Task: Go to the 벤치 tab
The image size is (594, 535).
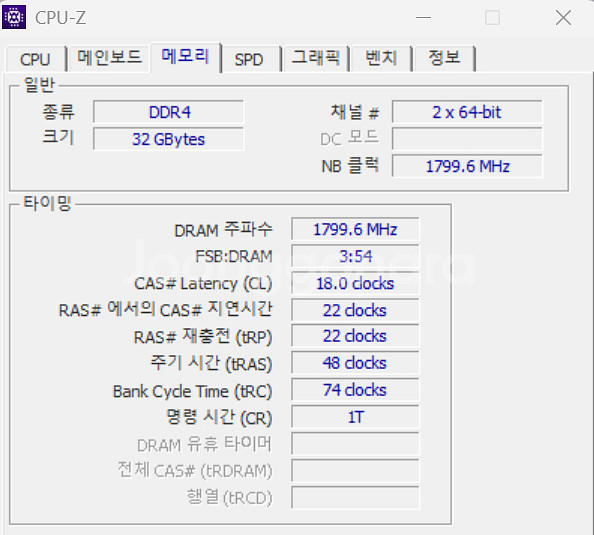Action: click(381, 58)
